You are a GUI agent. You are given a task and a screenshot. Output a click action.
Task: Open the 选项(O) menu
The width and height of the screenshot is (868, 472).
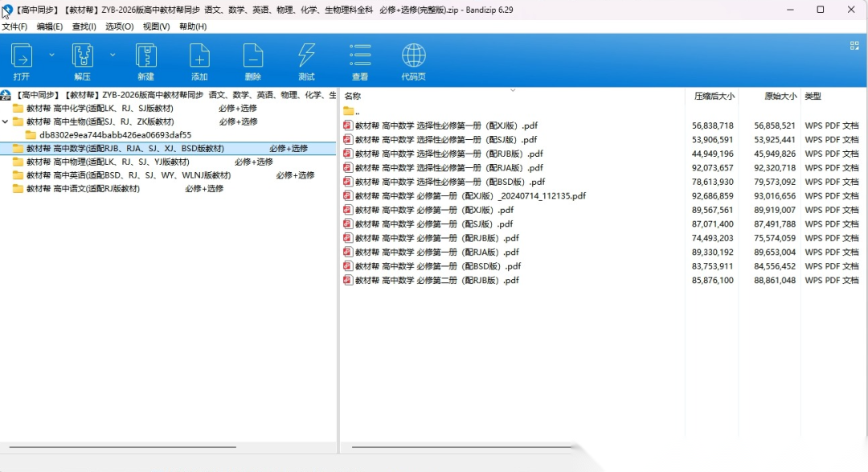click(x=120, y=27)
